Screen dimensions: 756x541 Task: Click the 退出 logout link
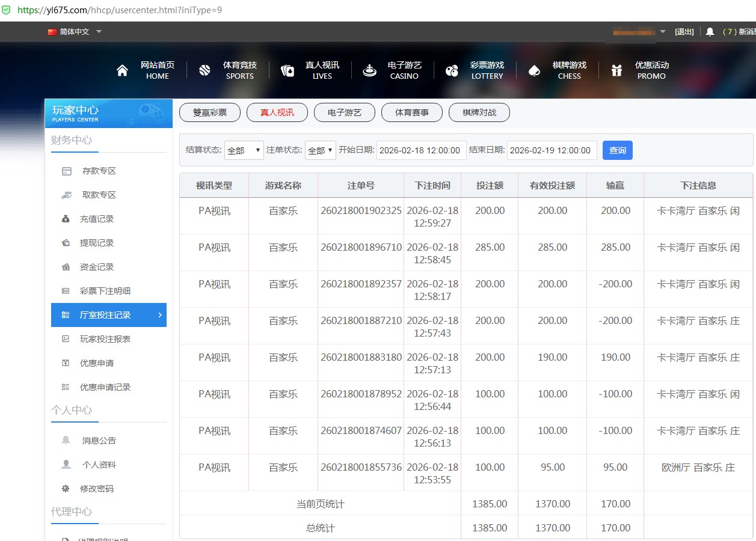684,32
